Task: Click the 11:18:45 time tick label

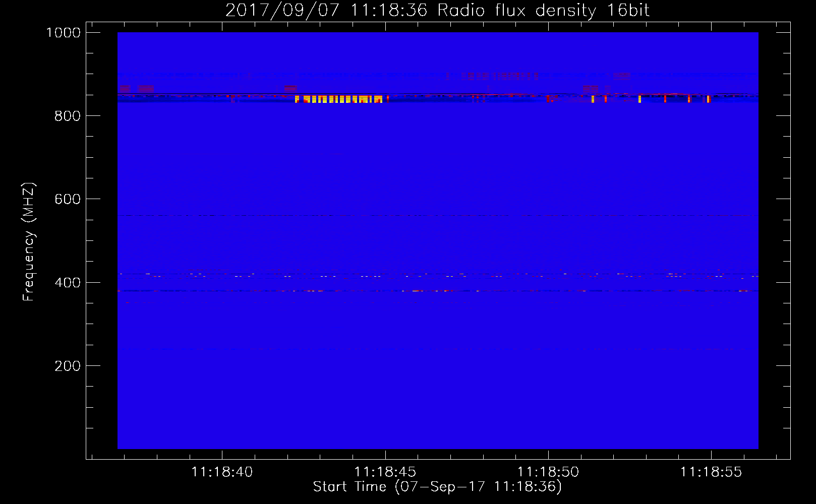Action: (x=385, y=472)
